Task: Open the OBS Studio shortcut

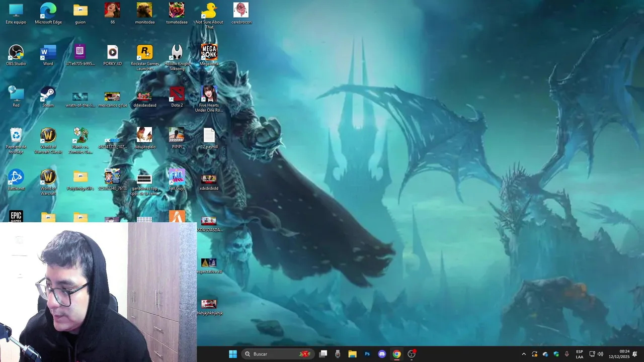Action: (x=16, y=55)
